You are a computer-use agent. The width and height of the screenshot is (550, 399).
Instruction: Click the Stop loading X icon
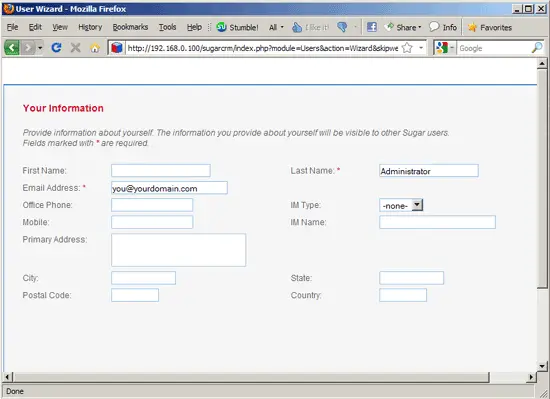click(x=75, y=47)
